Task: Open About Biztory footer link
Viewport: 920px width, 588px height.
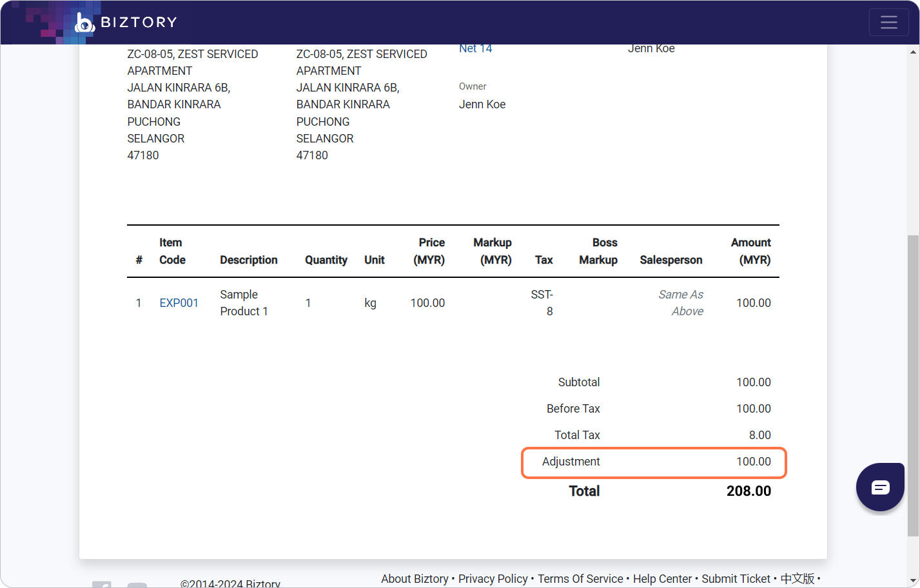Action: coord(415,579)
